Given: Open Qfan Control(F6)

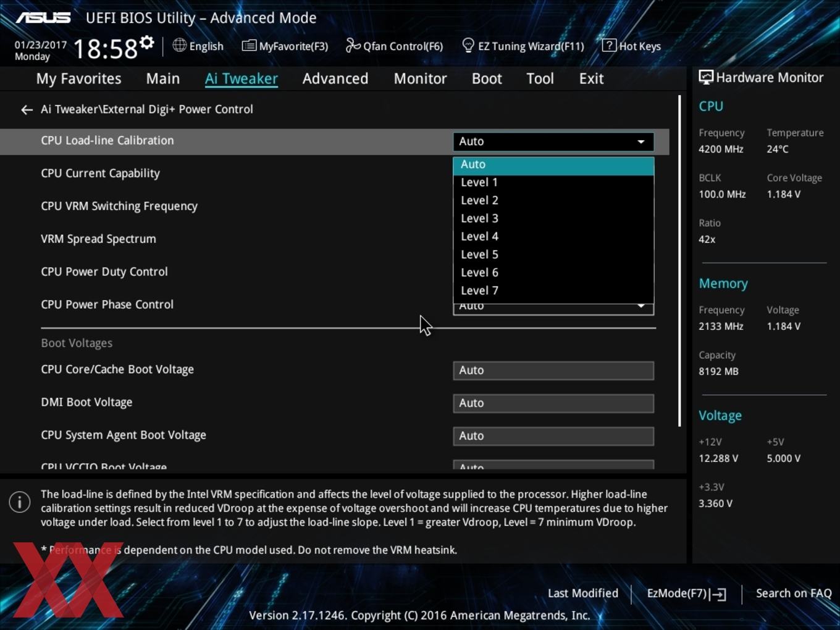Looking at the screenshot, I should (x=394, y=46).
